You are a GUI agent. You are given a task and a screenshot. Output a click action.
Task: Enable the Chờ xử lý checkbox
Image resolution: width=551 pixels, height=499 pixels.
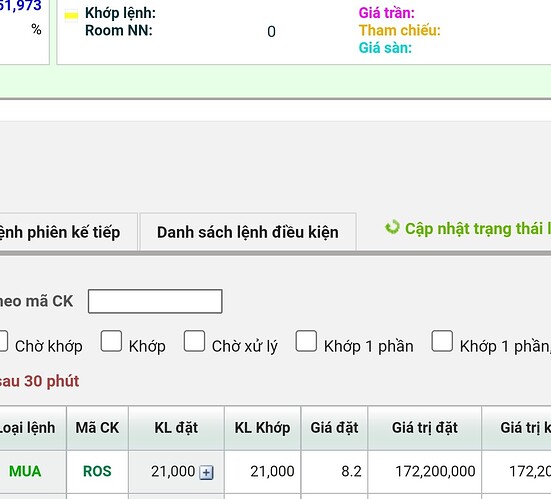pyautogui.click(x=194, y=341)
